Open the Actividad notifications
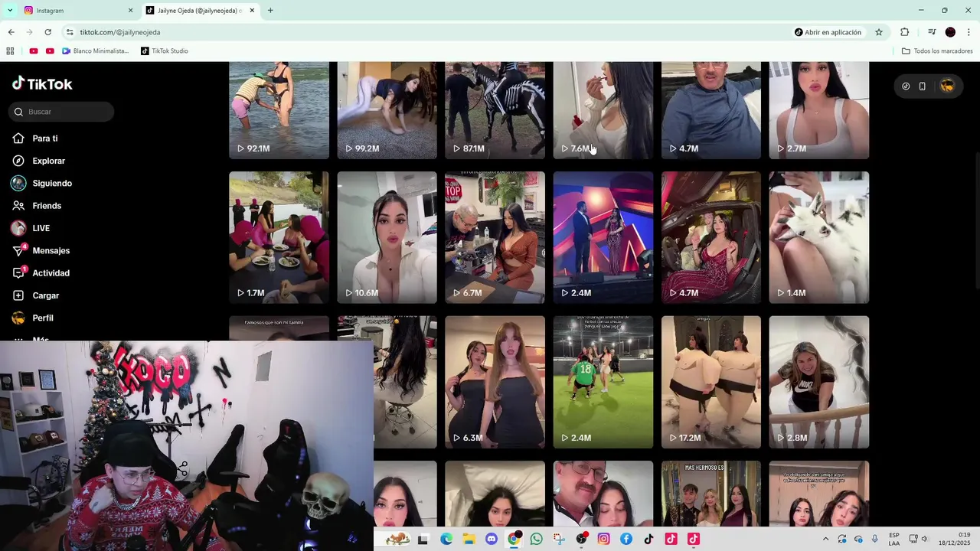The width and height of the screenshot is (980, 551). click(x=51, y=273)
